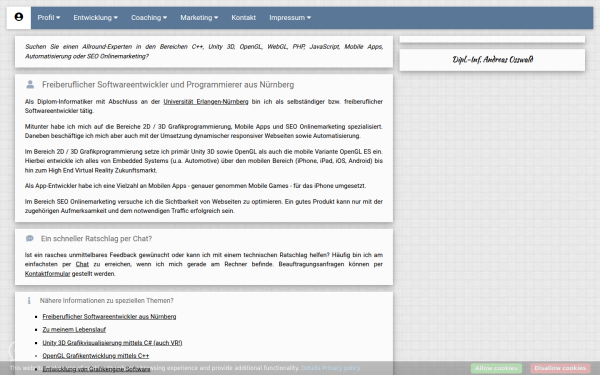
Task: Click the chat bubble icon beside the Ratschlag heading
Action: click(x=29, y=238)
